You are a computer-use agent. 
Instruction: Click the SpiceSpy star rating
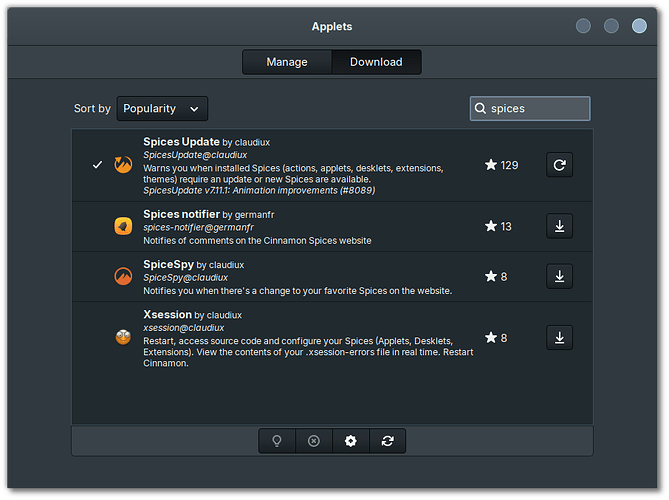pyautogui.click(x=496, y=276)
